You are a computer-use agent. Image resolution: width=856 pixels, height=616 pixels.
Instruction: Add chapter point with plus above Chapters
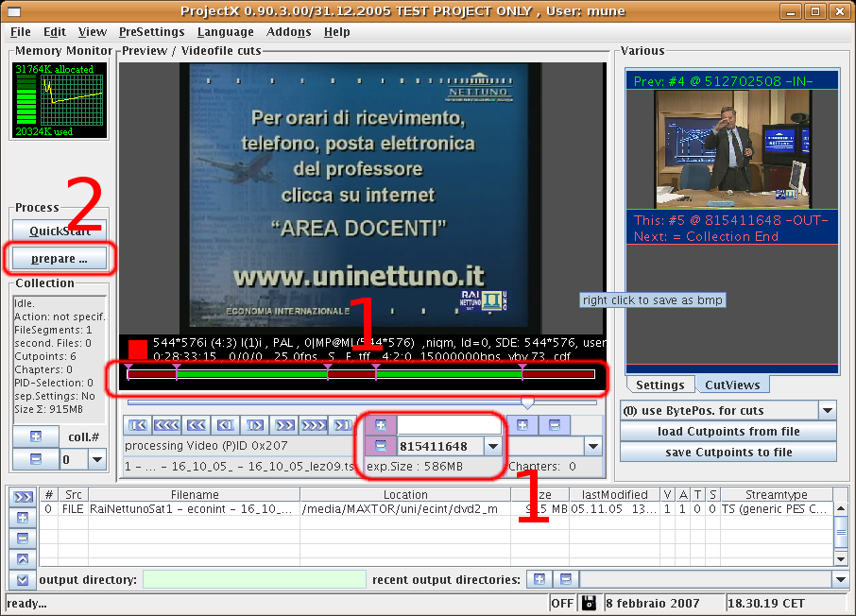522,425
